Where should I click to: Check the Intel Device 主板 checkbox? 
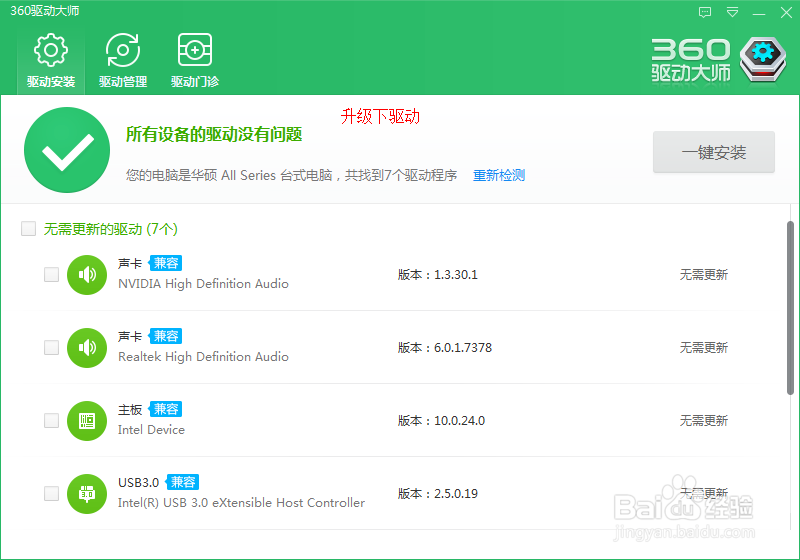click(52, 420)
